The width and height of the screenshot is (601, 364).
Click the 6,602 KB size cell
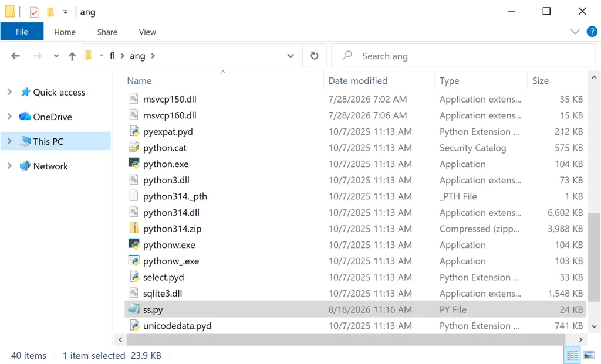(565, 212)
